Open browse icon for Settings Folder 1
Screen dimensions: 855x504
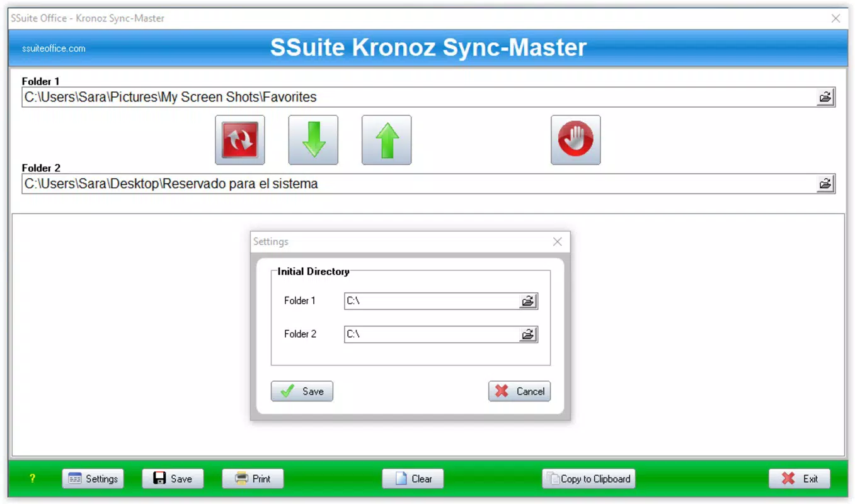point(528,301)
